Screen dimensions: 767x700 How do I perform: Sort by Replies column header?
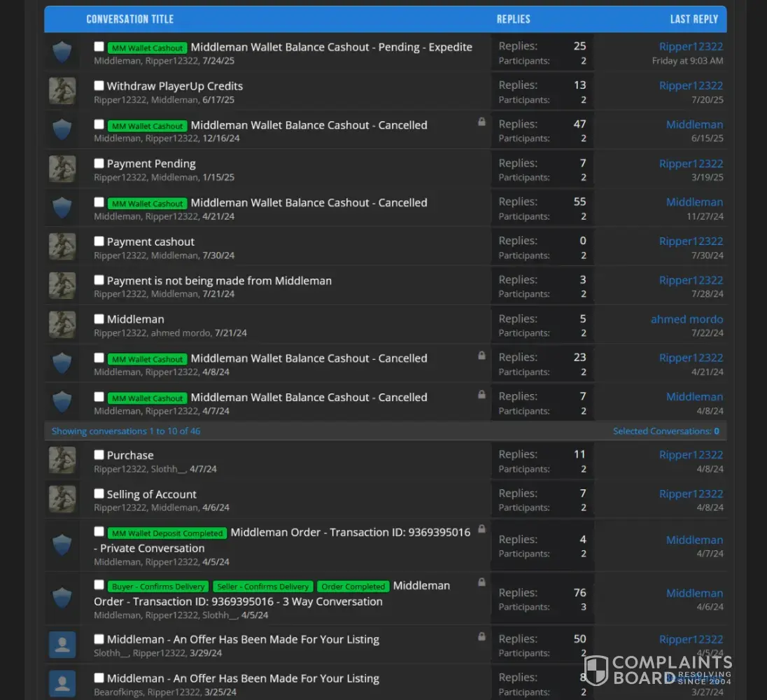[x=514, y=19]
